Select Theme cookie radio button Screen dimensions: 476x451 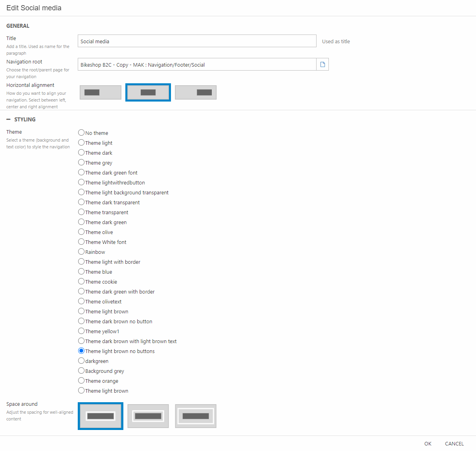(x=81, y=282)
